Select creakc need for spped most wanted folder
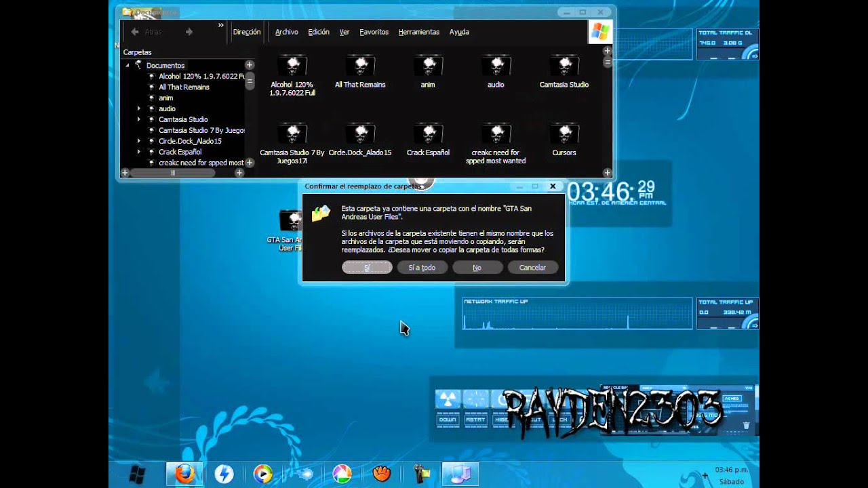Viewport: 868px width, 488px height. (496, 144)
